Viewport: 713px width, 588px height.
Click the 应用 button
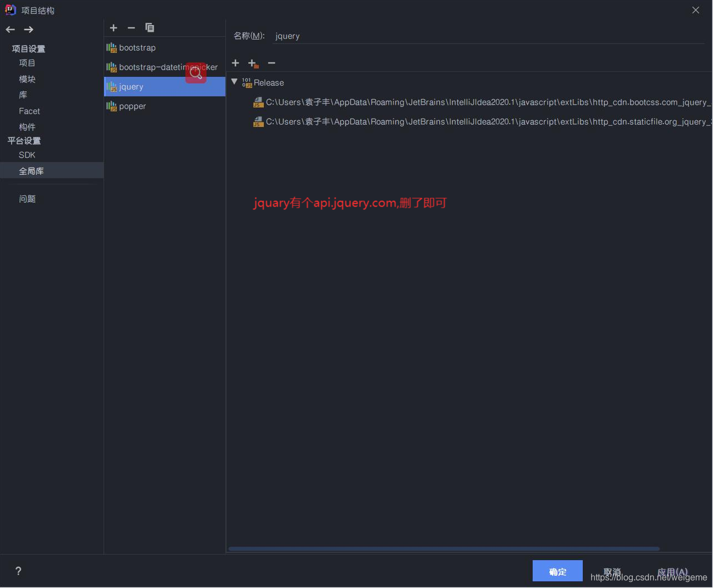pos(672,571)
